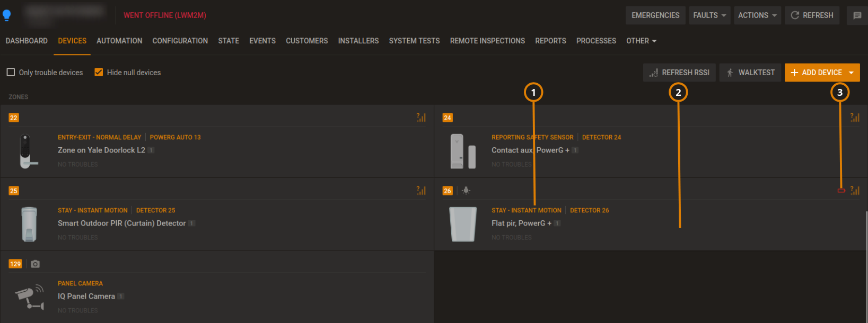Click signal strength icon on zone 22

(x=421, y=118)
